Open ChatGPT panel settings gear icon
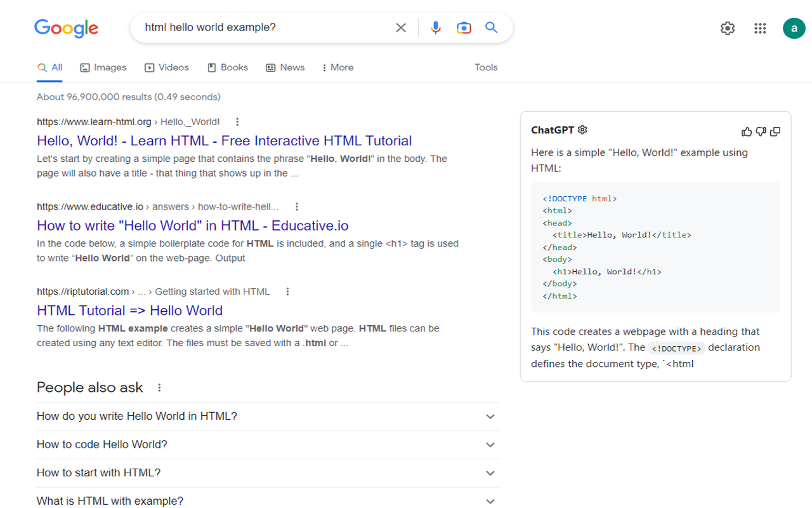The width and height of the screenshot is (812, 508). [x=582, y=130]
